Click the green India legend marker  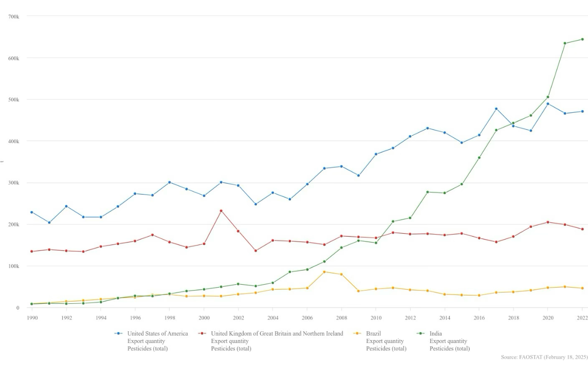420,334
